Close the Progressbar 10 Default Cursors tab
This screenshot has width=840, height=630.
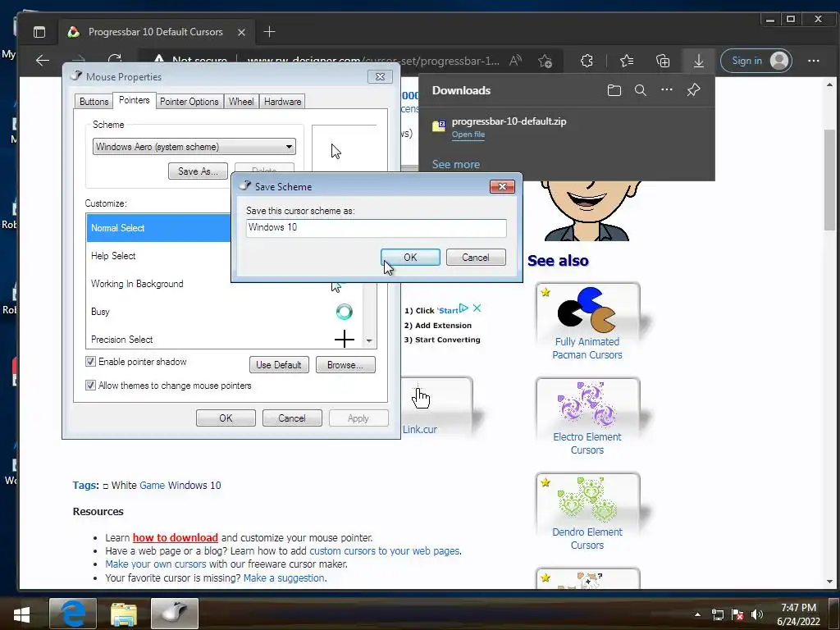tap(242, 32)
